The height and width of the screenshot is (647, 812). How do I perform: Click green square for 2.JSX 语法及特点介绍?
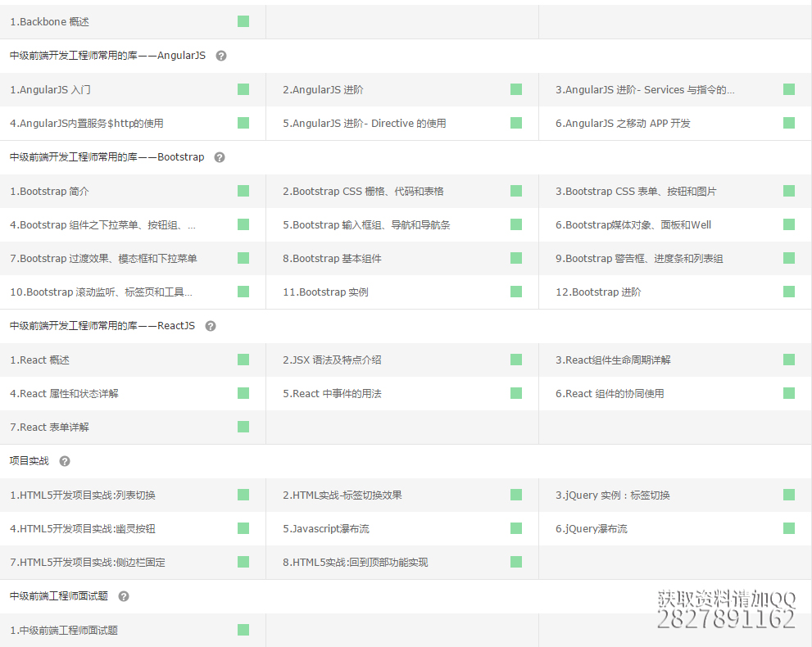515,360
